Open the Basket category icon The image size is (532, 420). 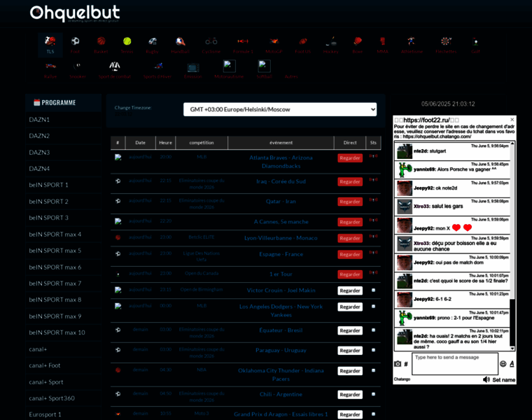coord(101,41)
